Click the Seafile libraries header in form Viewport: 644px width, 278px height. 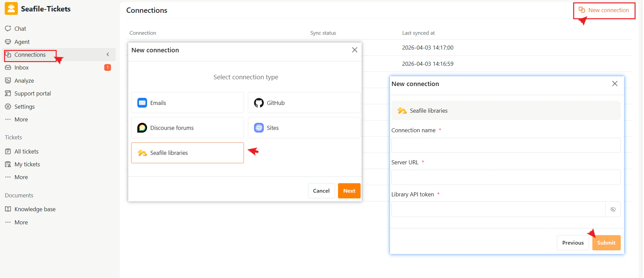pos(506,110)
